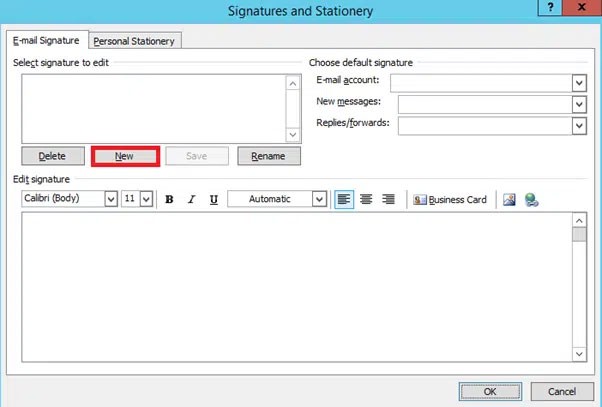Expand the New messages dropdown
This screenshot has height=407, width=602.
tap(578, 104)
